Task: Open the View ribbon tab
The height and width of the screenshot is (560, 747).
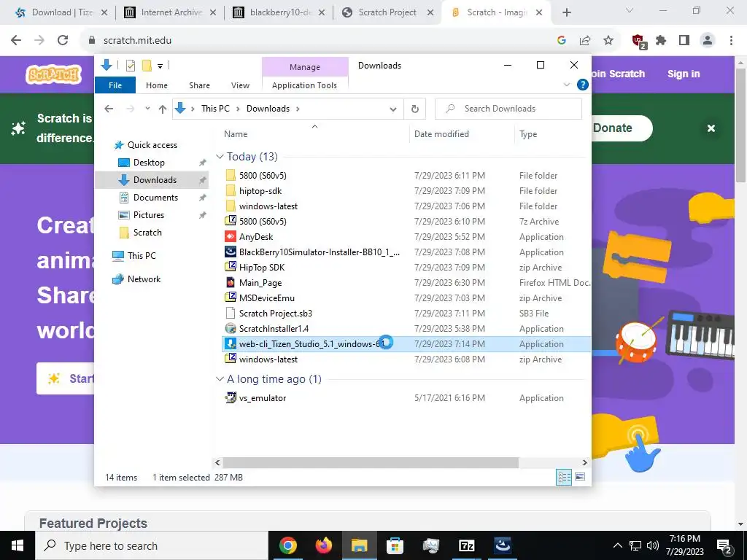Action: tap(240, 85)
